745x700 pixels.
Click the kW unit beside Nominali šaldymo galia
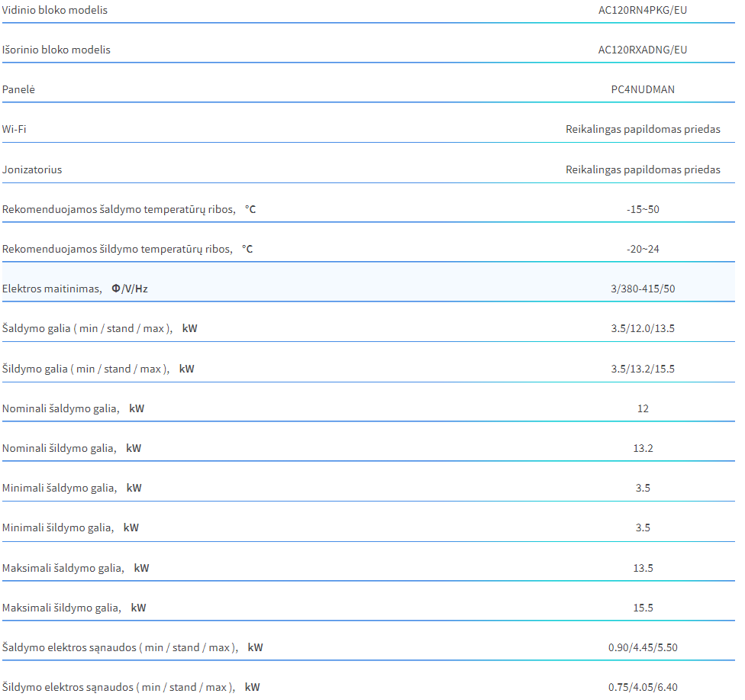(x=137, y=408)
